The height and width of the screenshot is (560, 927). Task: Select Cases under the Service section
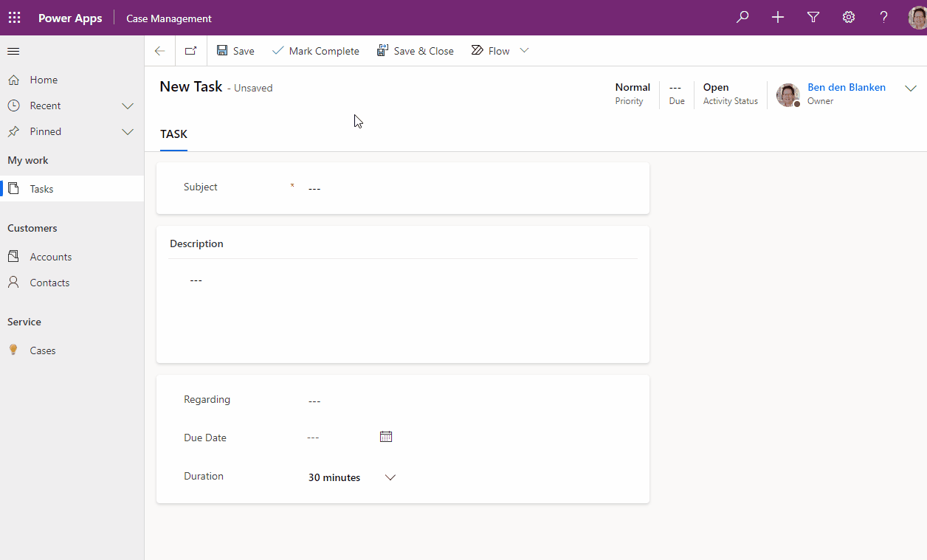tap(44, 350)
